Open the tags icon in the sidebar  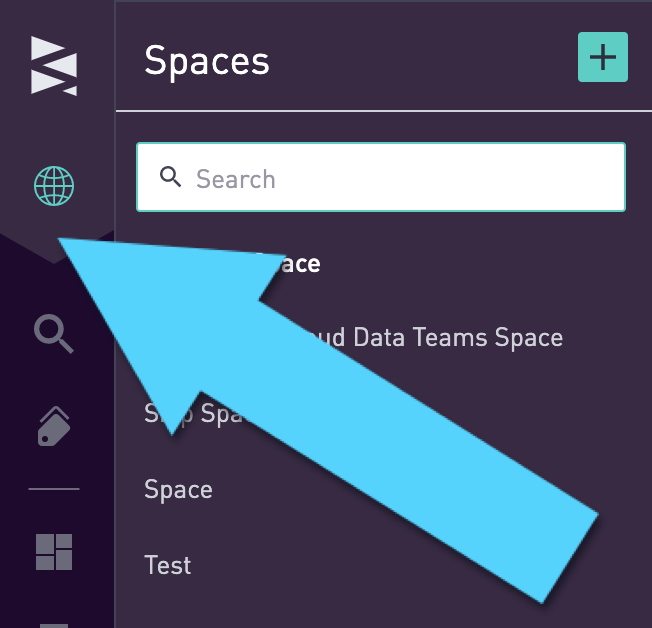point(54,426)
